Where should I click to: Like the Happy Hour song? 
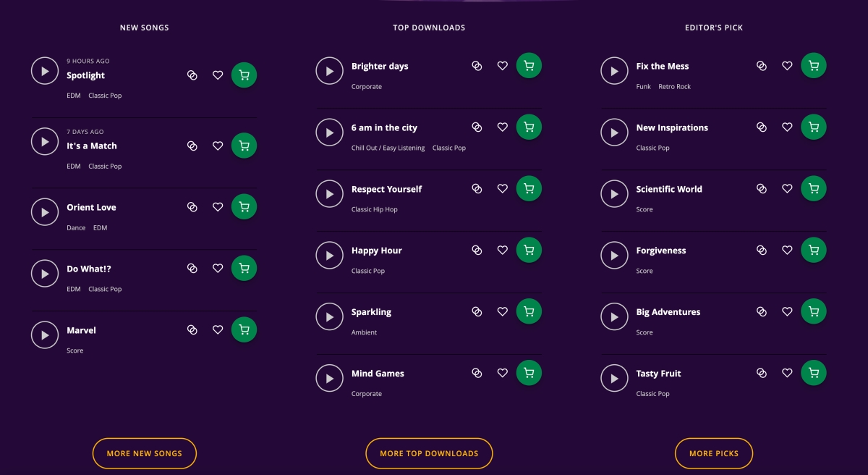tap(503, 251)
